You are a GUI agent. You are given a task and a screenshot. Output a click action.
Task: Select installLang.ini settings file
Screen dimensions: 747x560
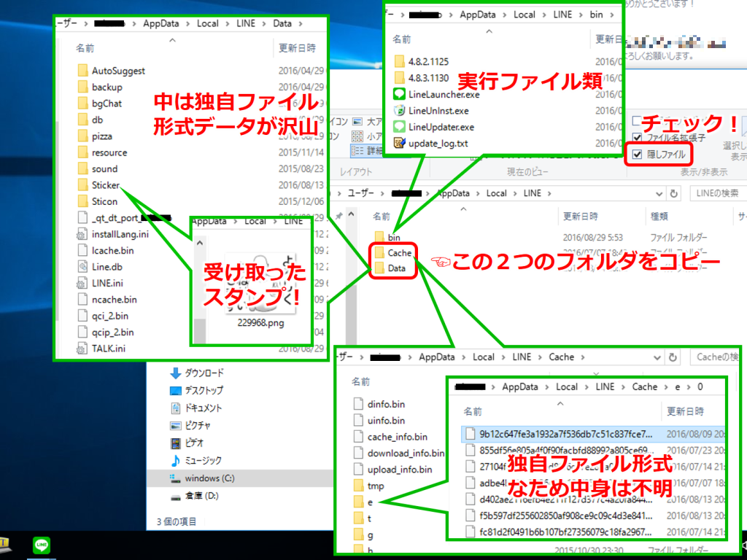tap(113, 234)
